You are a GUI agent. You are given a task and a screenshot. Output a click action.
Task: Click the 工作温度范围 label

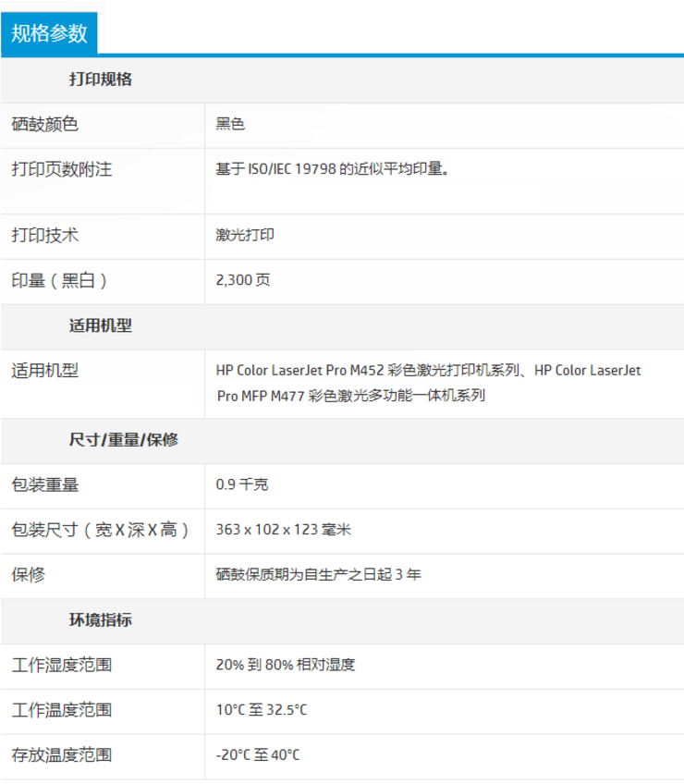tap(62, 710)
